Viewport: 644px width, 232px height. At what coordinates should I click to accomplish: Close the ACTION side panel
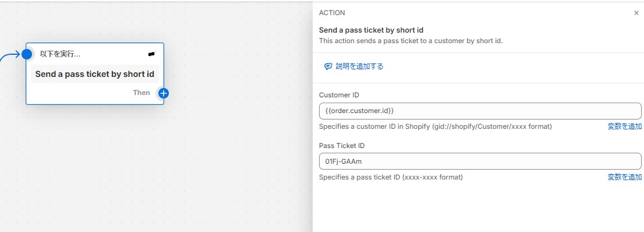point(636,13)
